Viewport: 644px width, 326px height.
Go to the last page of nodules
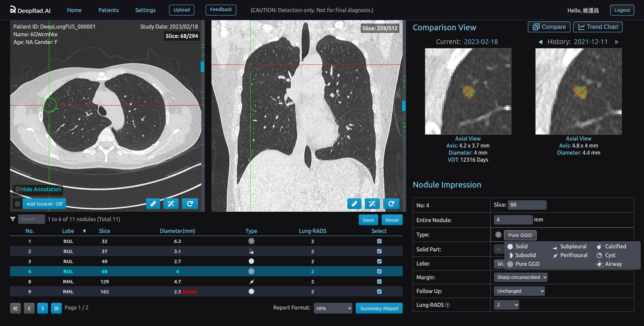56,308
